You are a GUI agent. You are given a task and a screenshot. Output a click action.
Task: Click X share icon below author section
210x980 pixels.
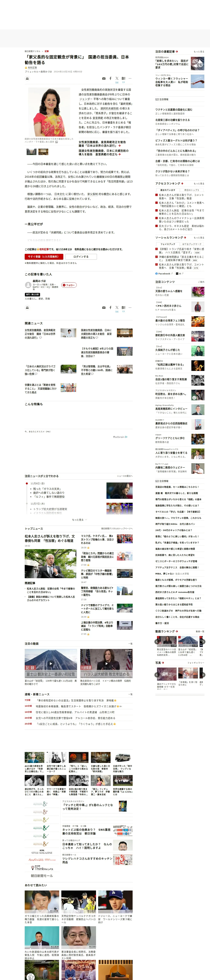(x=117, y=307)
